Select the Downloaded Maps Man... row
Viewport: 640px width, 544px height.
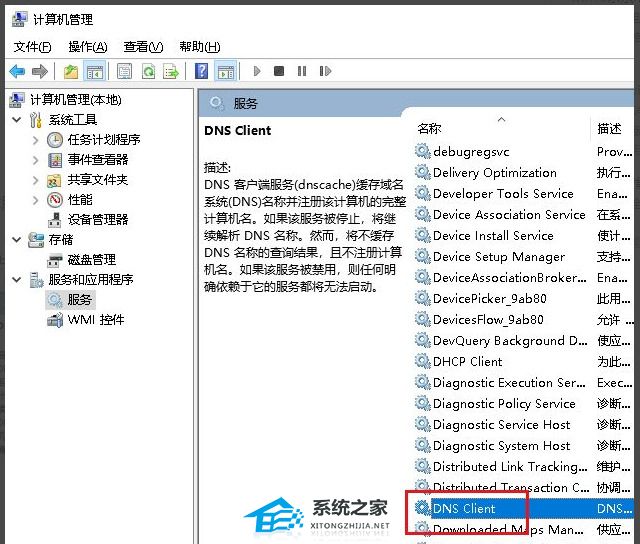524,530
